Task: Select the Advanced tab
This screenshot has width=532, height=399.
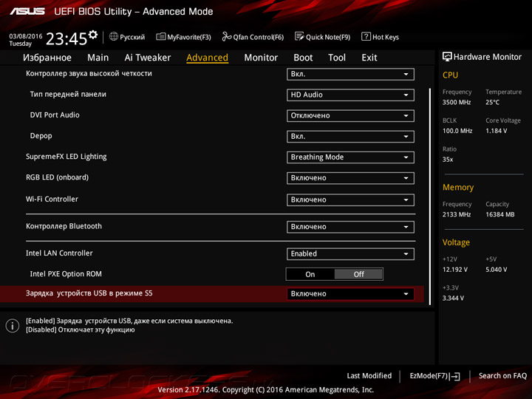Action: (207, 58)
